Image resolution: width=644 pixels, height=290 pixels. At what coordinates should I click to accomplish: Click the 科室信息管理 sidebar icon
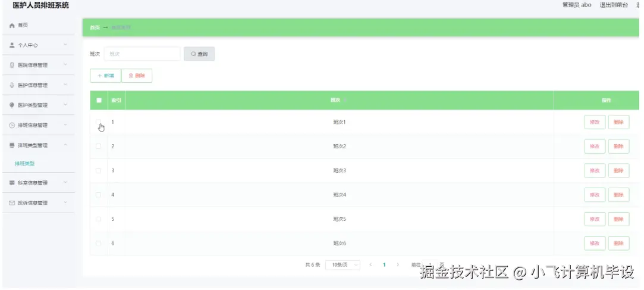click(12, 183)
